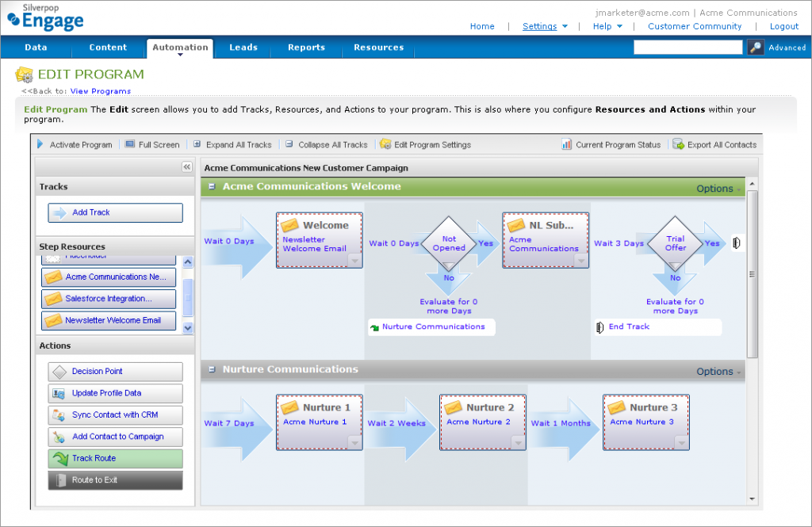
Task: Collapse the Acme Communications Welcome track
Action: [212, 187]
